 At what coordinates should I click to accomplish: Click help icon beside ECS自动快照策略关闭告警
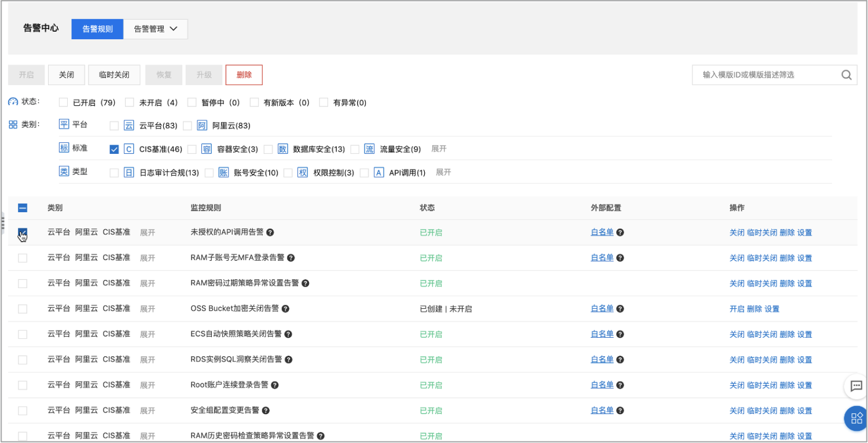tap(288, 334)
